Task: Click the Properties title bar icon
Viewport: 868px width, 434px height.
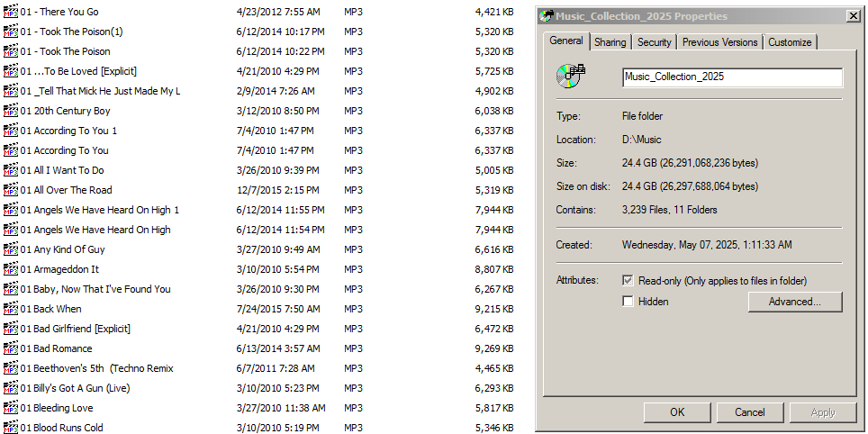Action: tap(547, 16)
